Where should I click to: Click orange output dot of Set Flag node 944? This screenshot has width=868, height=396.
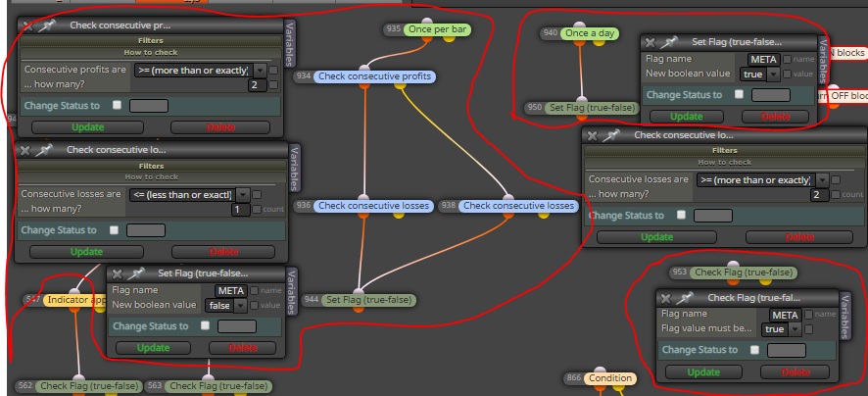[x=359, y=309]
